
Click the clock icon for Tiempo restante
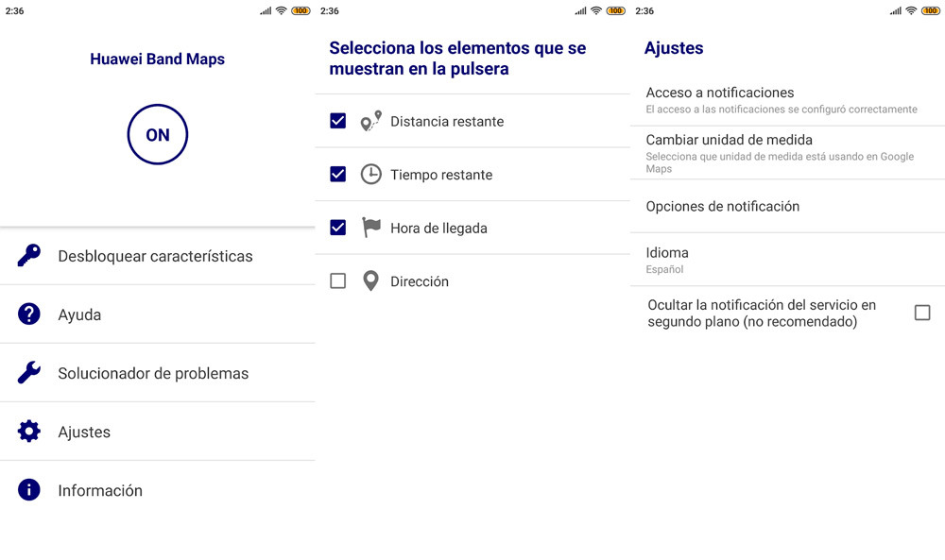[371, 175]
